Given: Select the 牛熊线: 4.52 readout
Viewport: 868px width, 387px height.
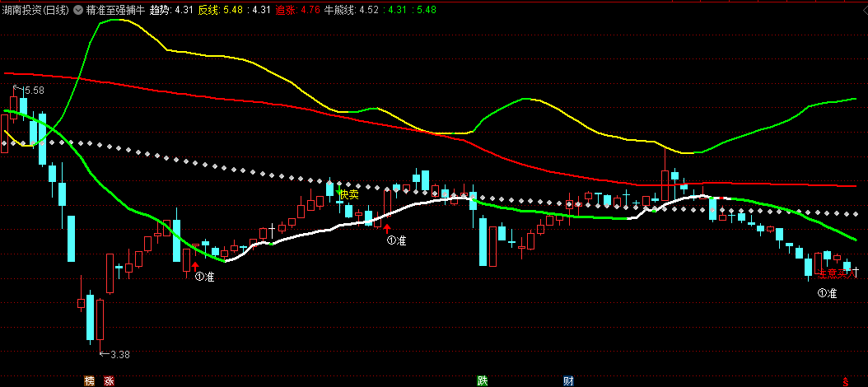Looking at the screenshot, I should coord(351,10).
